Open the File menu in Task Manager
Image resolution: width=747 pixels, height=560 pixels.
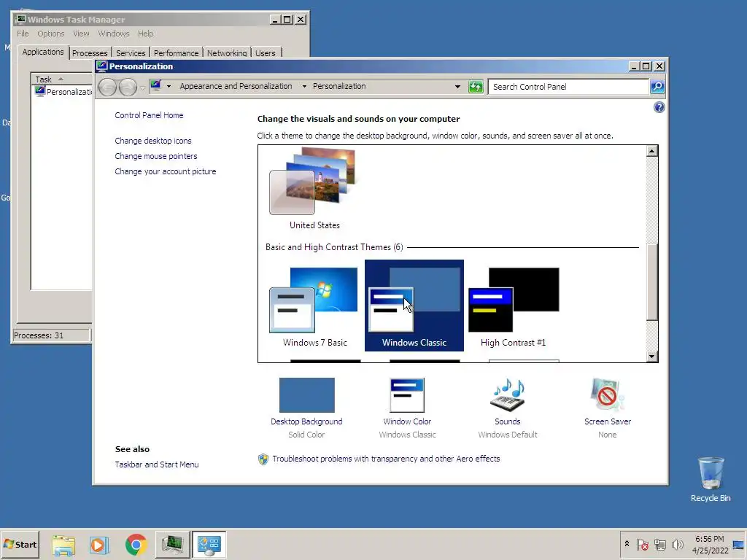[x=23, y=34]
